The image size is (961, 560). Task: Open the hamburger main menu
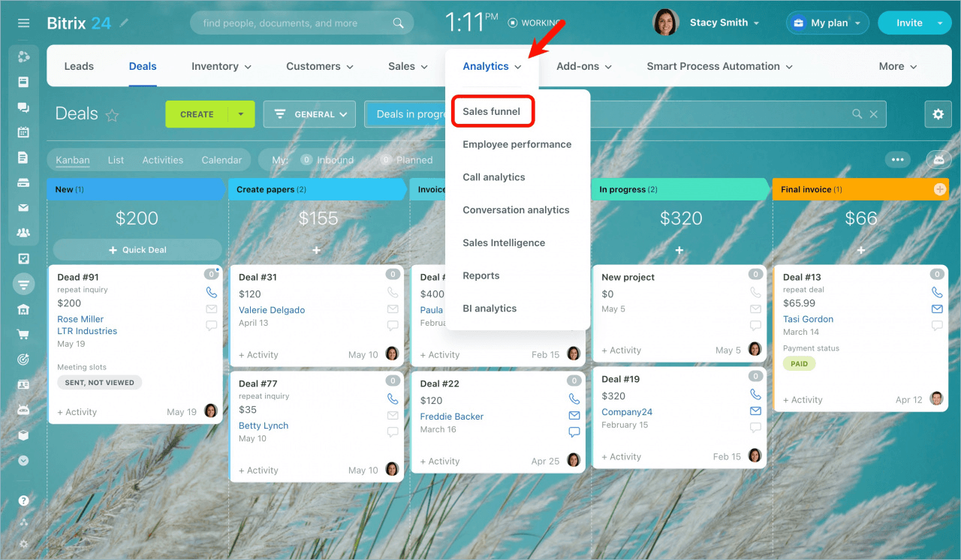click(x=24, y=23)
